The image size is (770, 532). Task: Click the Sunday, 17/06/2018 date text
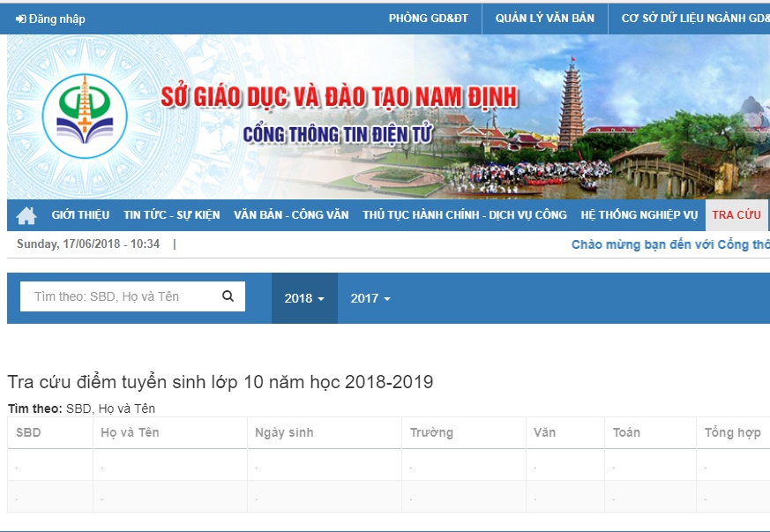coord(88,244)
